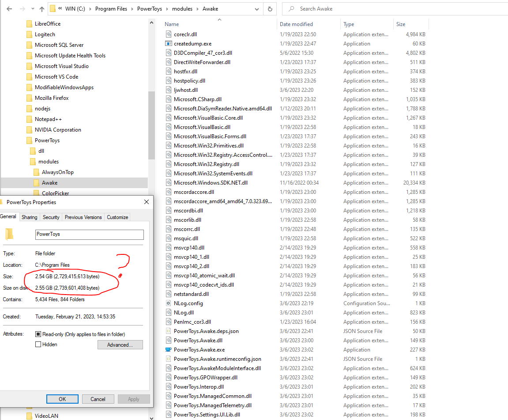Click the up one level arrow
Viewport: 508px width, 420px height.
coord(41,8)
